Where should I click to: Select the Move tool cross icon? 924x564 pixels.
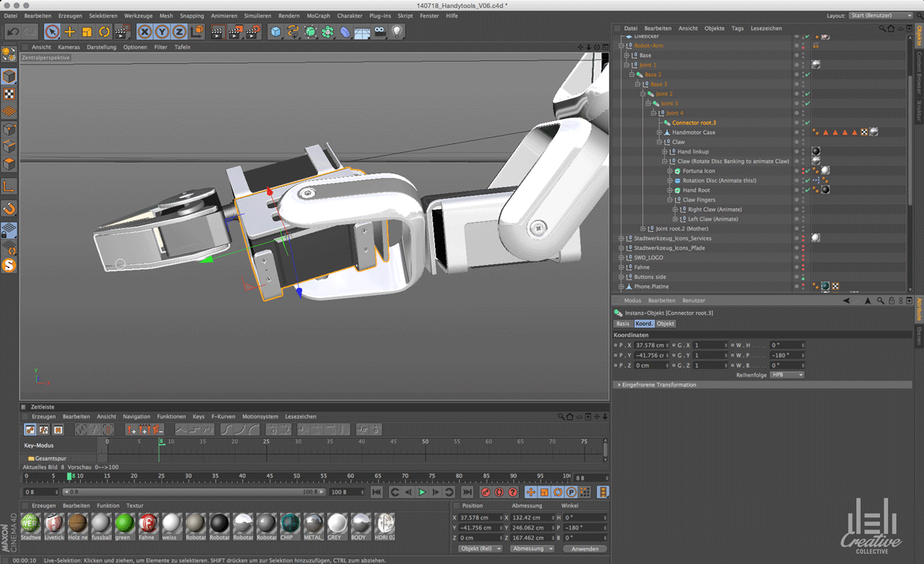click(x=70, y=32)
